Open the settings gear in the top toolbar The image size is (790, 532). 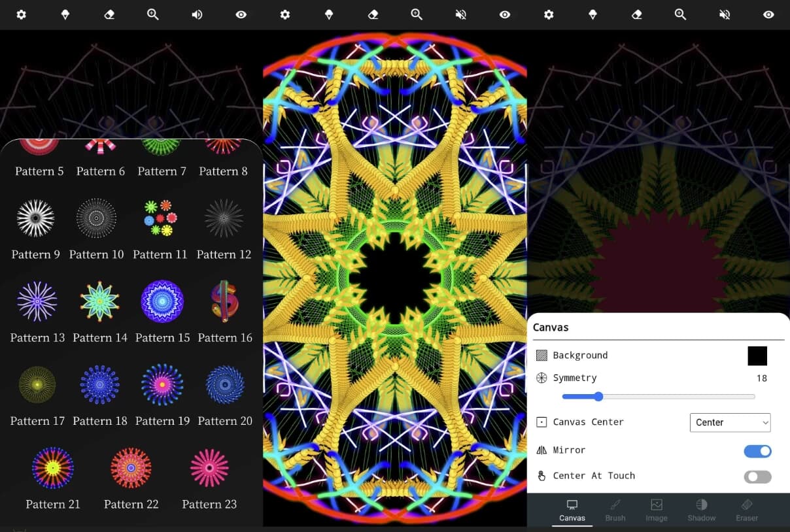point(22,14)
